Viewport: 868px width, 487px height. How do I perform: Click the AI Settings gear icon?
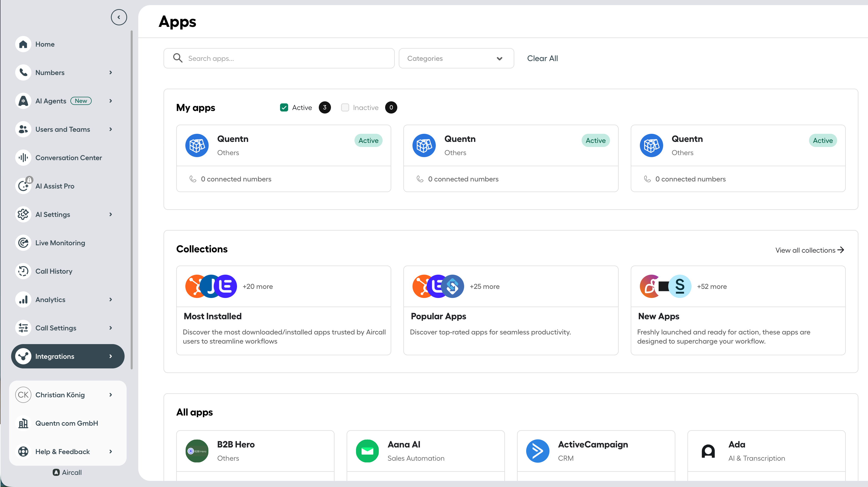[x=23, y=215]
